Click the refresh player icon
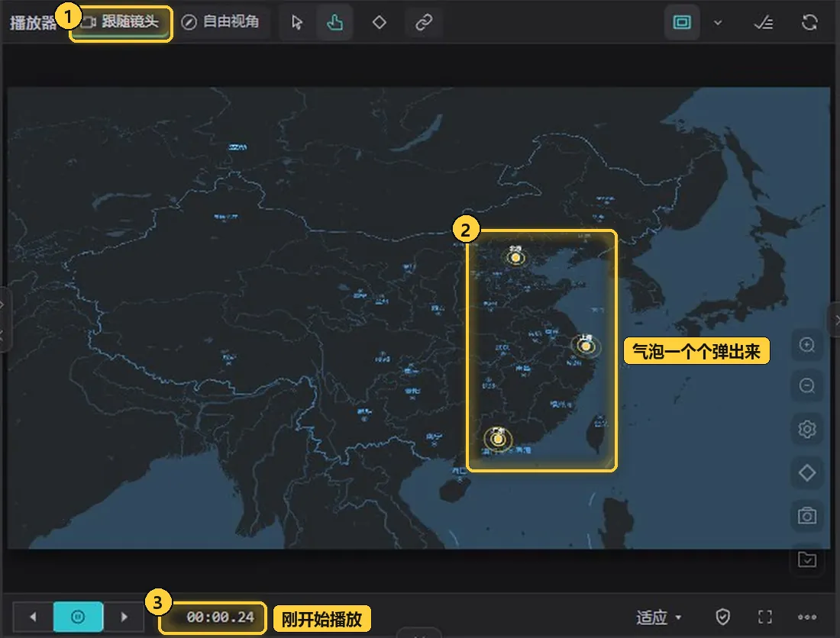Image resolution: width=840 pixels, height=638 pixels. [x=809, y=22]
